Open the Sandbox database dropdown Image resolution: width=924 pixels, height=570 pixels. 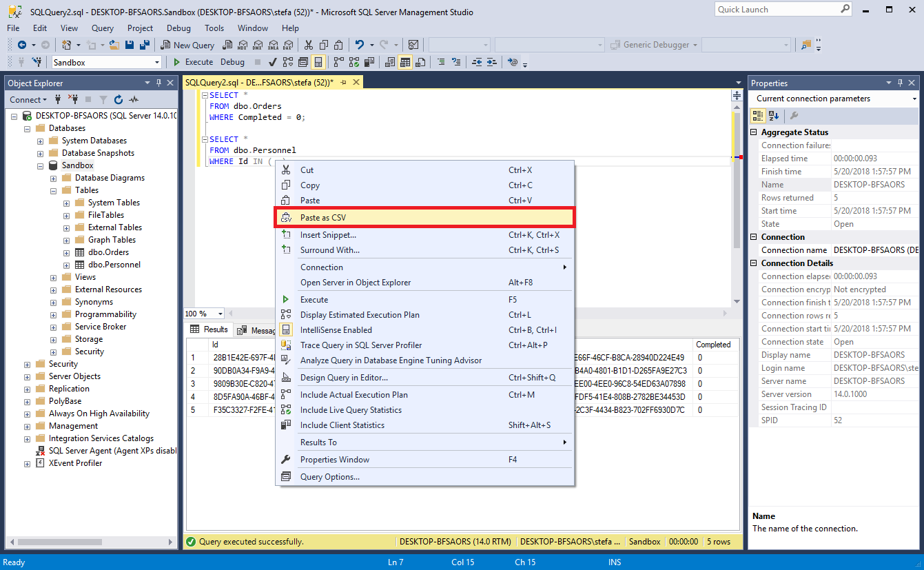(156, 62)
